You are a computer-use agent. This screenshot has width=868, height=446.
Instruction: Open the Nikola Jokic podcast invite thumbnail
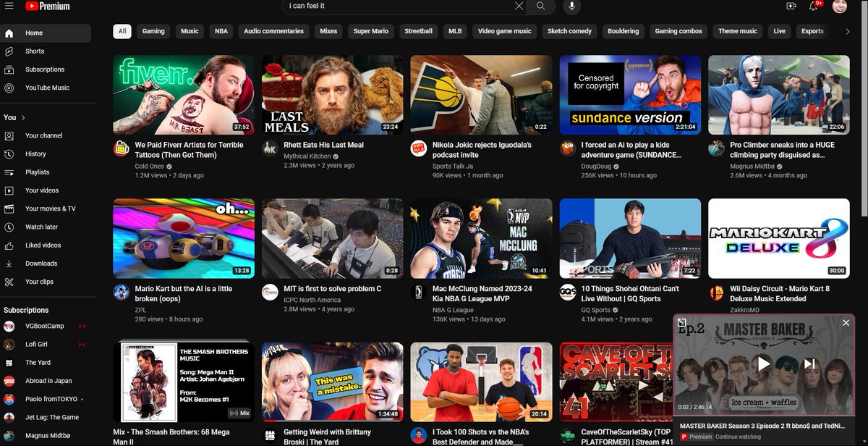coord(481,95)
